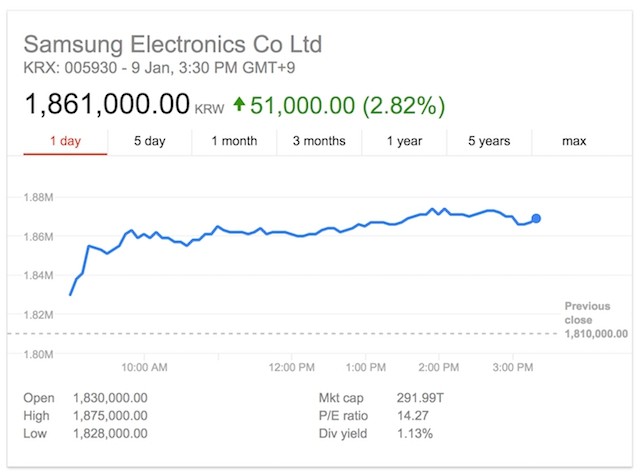
Task: Open the max range tab
Action: click(x=574, y=141)
